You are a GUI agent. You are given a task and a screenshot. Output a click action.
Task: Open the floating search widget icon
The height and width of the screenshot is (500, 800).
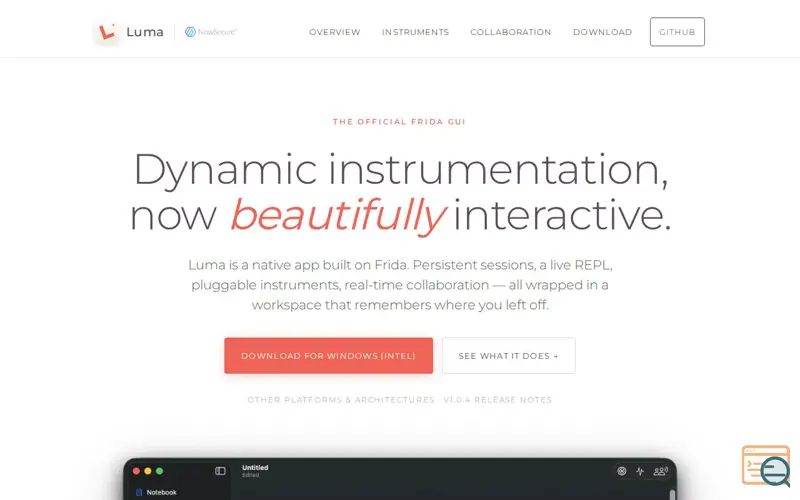(766, 466)
